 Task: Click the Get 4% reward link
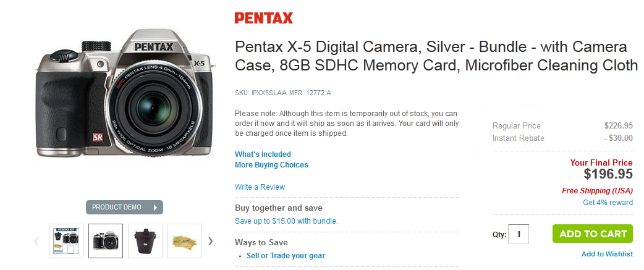coord(608,203)
